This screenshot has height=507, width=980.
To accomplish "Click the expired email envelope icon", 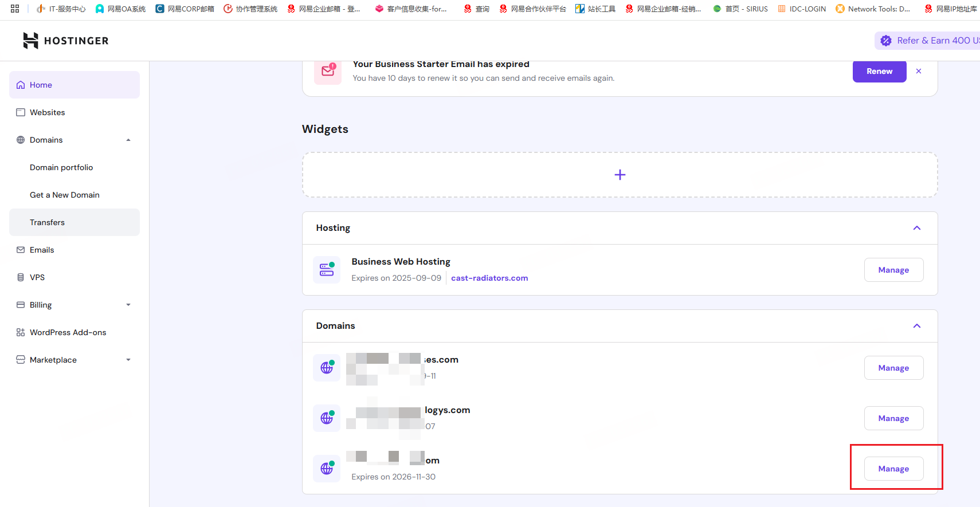I will click(x=328, y=72).
